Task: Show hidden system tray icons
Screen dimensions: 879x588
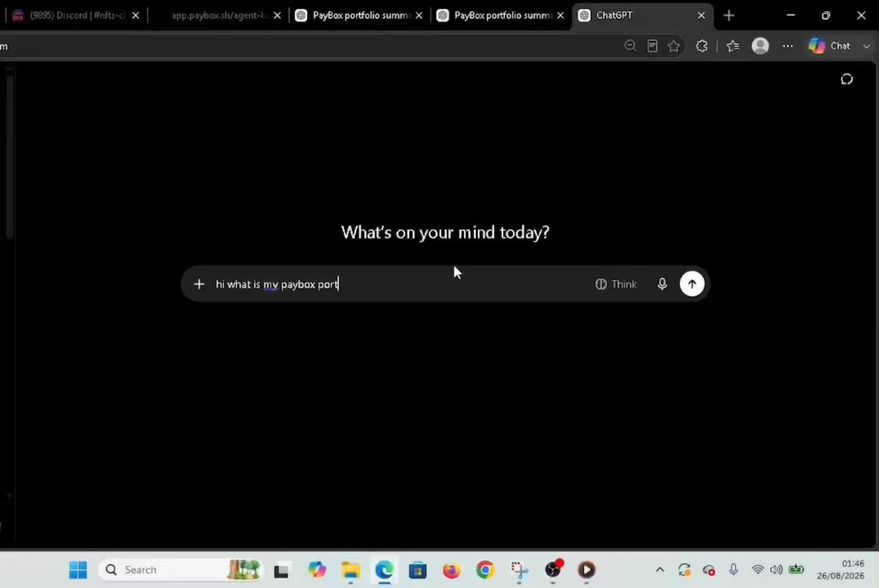Action: 660,570
